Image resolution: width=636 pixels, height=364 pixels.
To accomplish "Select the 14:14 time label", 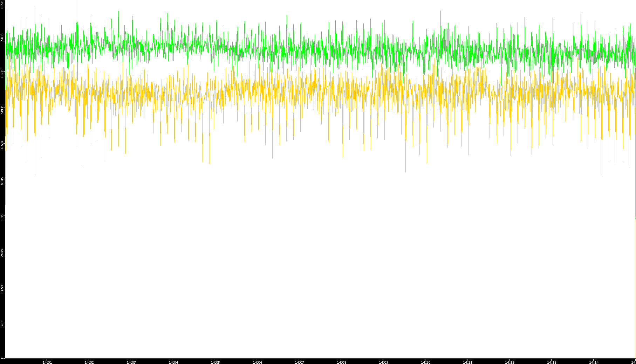I will click(594, 362).
